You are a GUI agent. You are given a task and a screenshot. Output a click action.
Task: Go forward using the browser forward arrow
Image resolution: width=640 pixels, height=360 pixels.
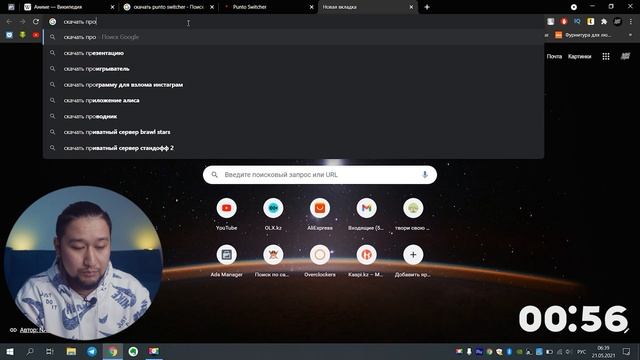pyautogui.click(x=22, y=22)
